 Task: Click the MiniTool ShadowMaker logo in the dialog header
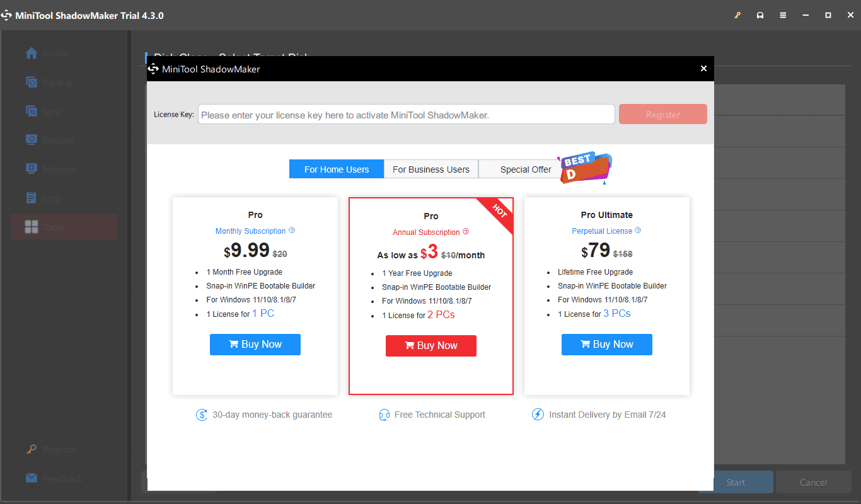click(x=153, y=69)
